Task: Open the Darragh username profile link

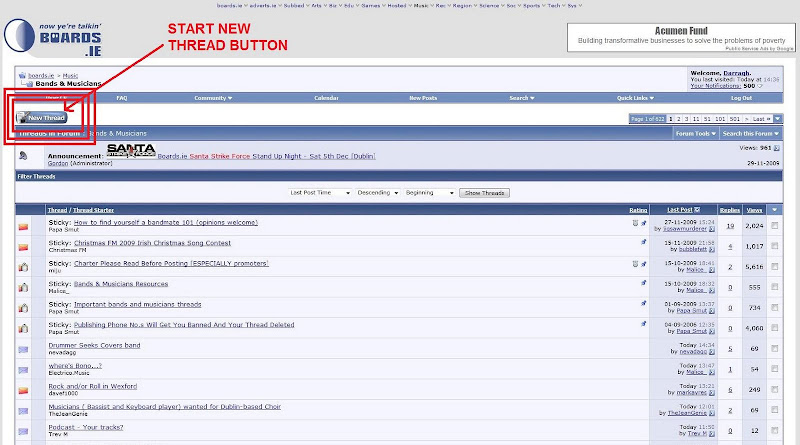Action: 737,73
